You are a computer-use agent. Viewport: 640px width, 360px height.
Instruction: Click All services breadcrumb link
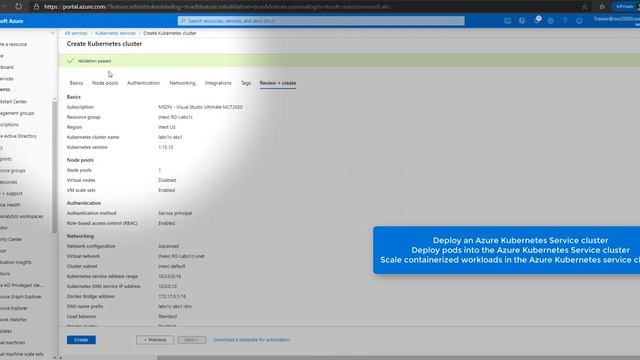[76, 33]
